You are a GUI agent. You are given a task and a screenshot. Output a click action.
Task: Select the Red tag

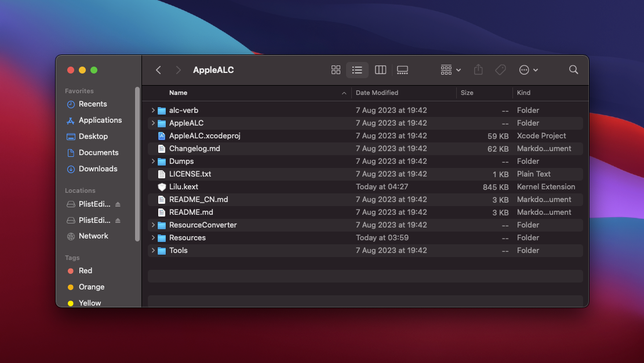coord(85,271)
